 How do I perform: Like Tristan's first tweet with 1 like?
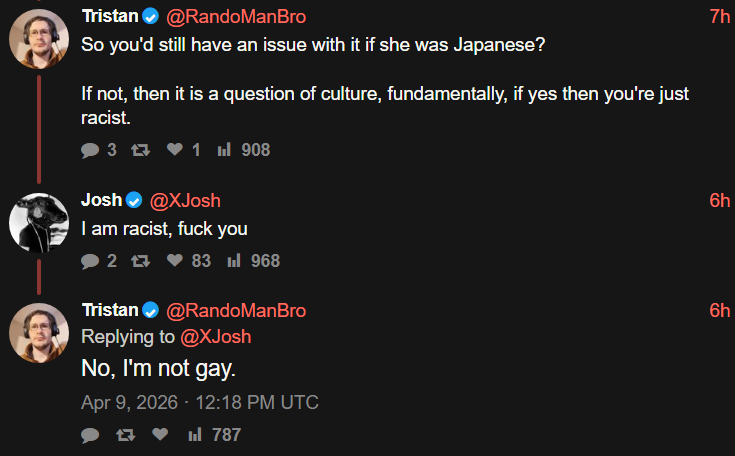point(175,150)
